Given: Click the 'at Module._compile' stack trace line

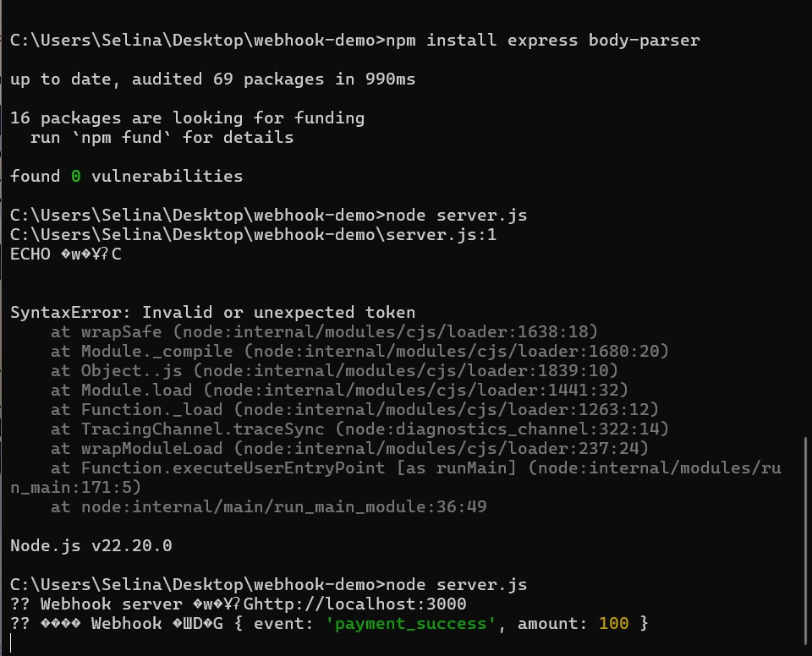Looking at the screenshot, I should (x=359, y=352).
